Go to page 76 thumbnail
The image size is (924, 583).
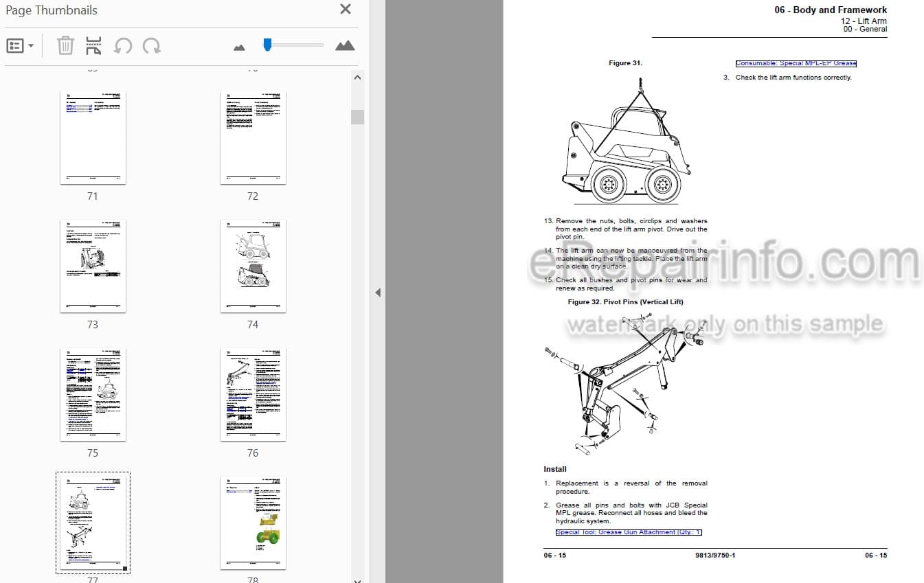point(253,395)
